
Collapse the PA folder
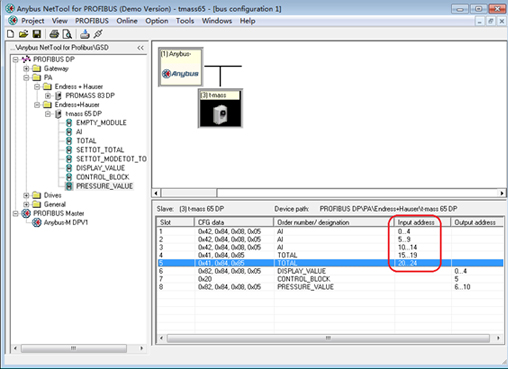(26, 78)
